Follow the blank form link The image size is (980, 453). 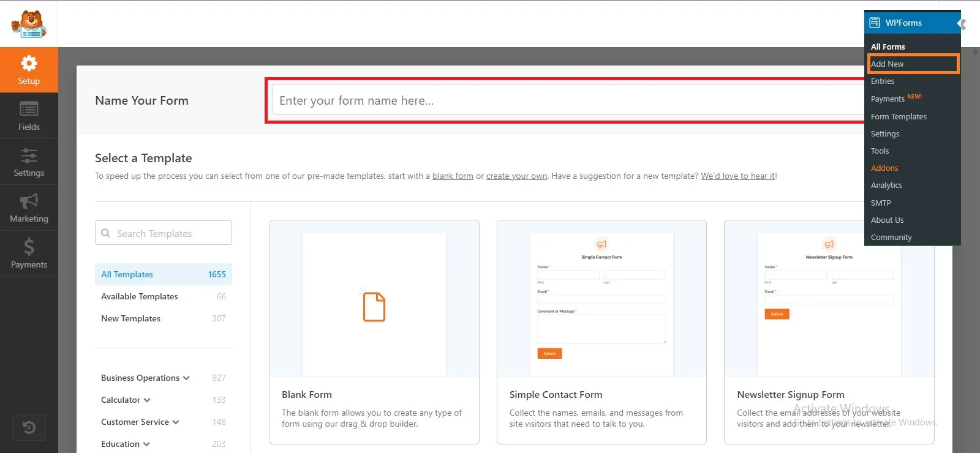(453, 176)
